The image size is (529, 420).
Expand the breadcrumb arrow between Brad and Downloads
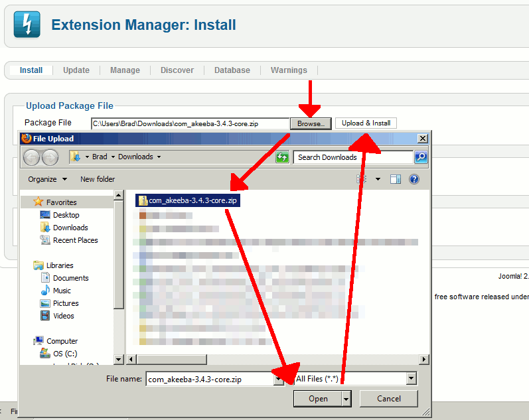tap(113, 157)
